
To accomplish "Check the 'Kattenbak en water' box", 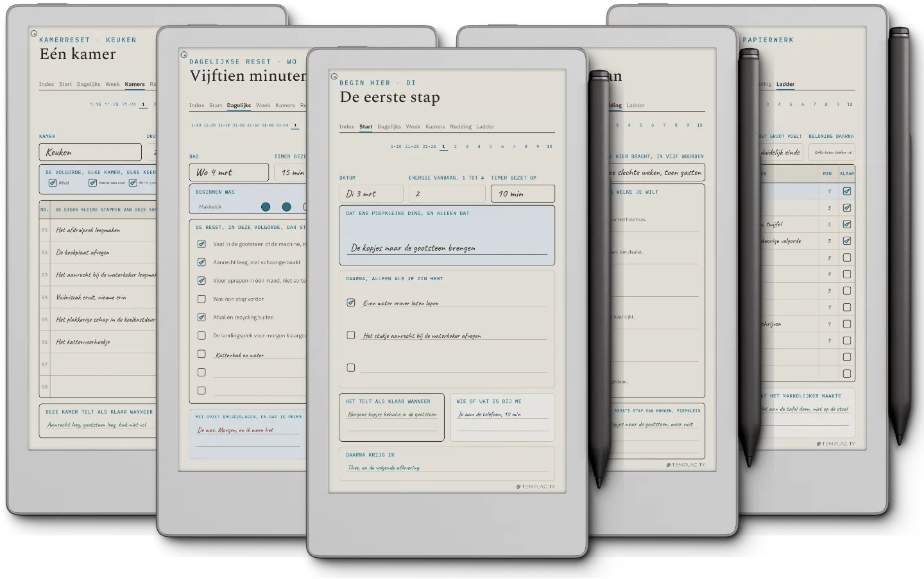I will click(x=201, y=354).
